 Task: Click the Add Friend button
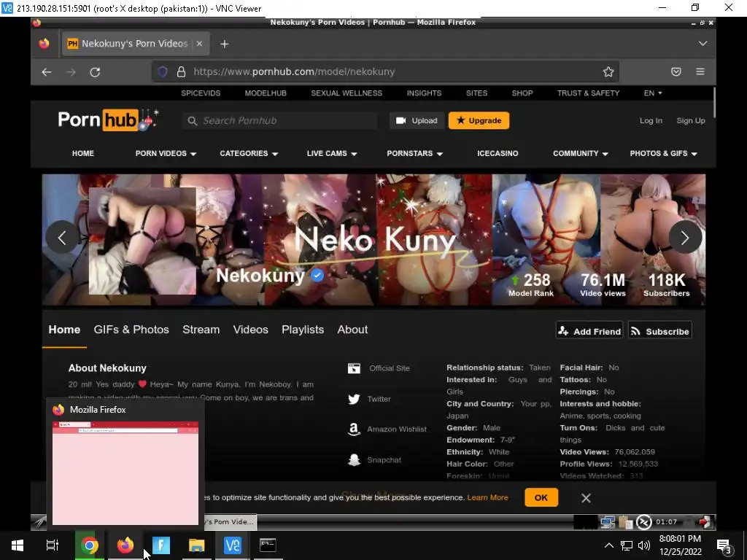click(589, 331)
